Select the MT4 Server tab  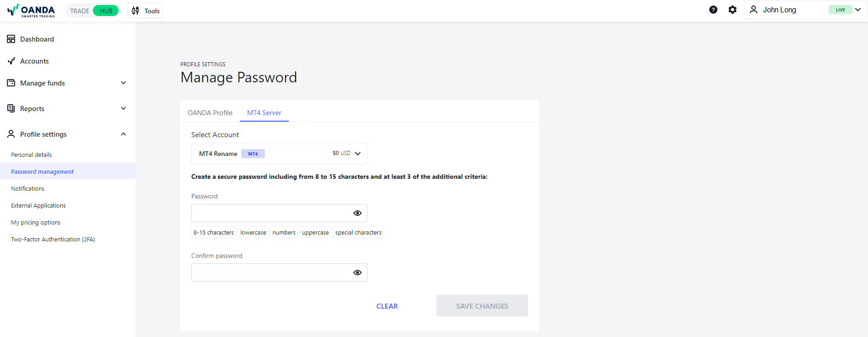264,113
